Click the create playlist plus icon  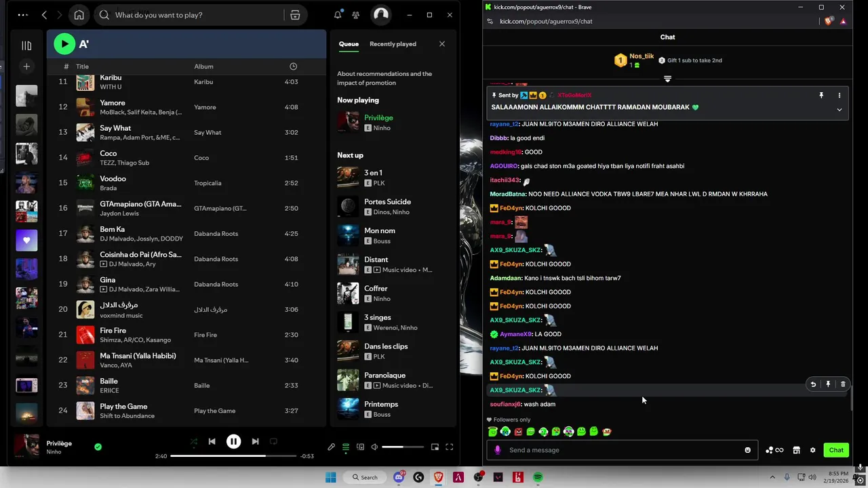pyautogui.click(x=26, y=66)
